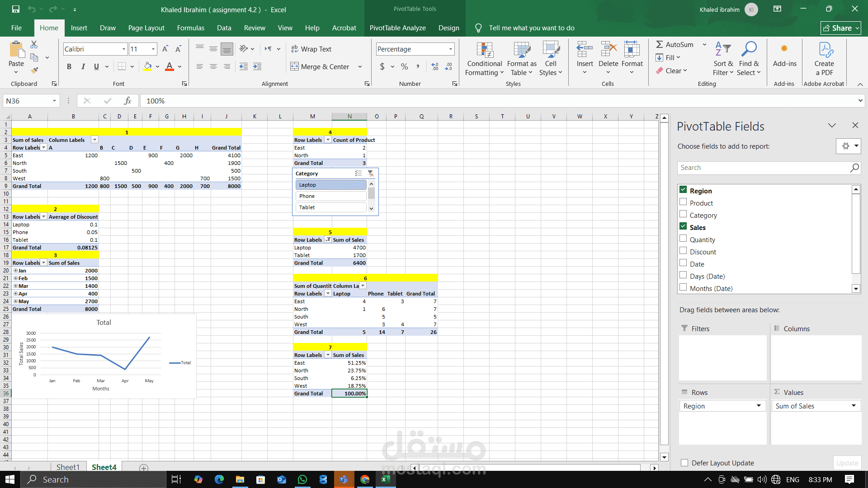This screenshot has width=868, height=488.
Task: Open Region dropdown in Rows area
Action: [759, 406]
